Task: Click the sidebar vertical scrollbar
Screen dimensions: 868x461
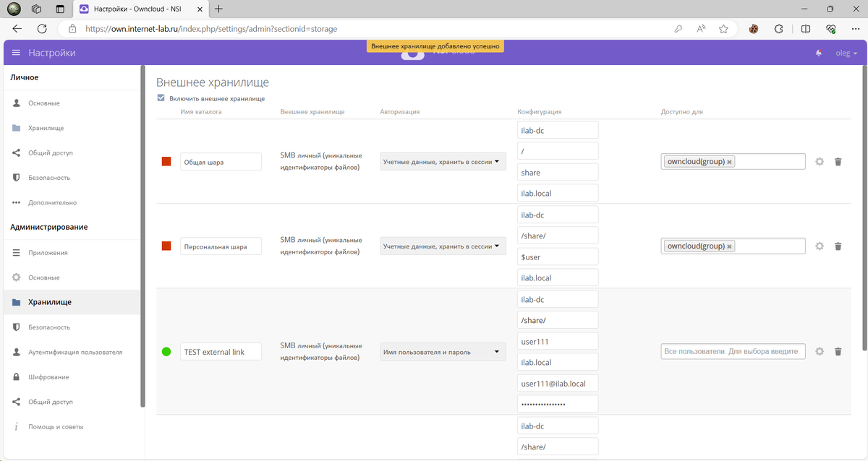Action: pos(142,236)
